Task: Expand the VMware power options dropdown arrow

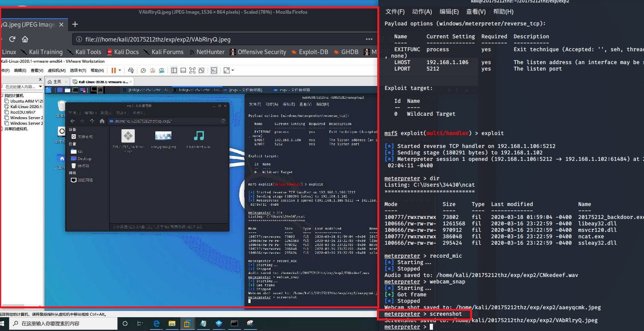Action: pyautogui.click(x=120, y=70)
